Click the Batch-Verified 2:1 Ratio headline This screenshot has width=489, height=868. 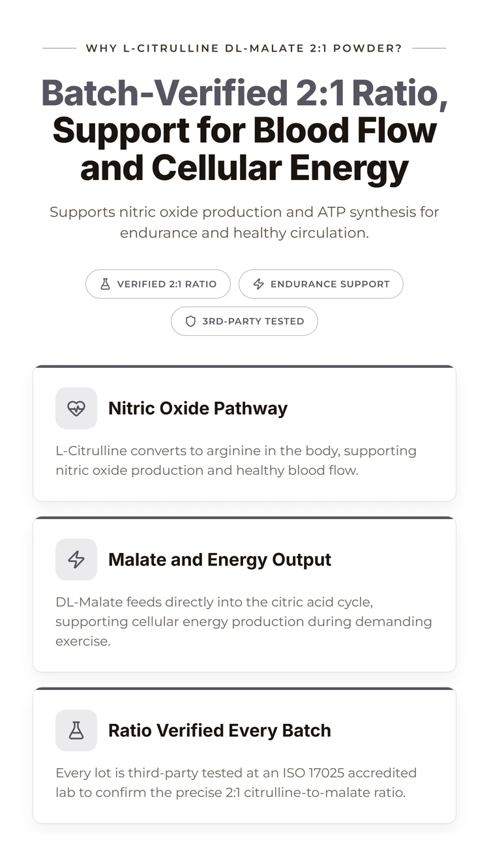244,93
